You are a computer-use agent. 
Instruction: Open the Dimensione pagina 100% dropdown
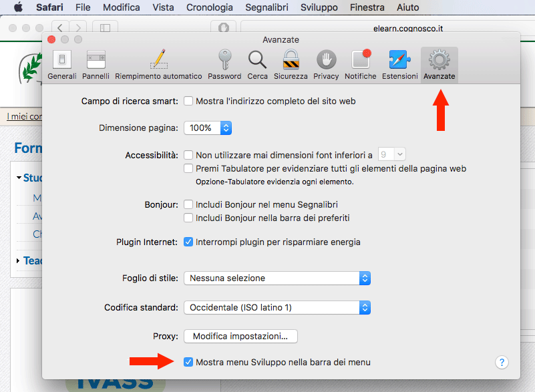pos(208,128)
